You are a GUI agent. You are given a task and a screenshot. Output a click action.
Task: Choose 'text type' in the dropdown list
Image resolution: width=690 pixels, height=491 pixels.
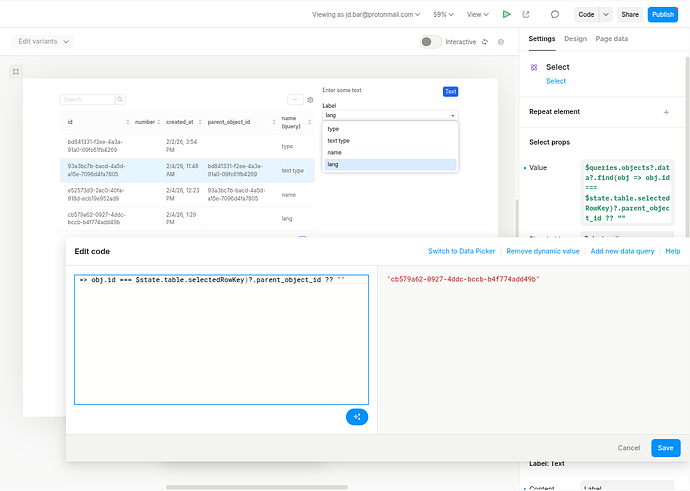pyautogui.click(x=338, y=141)
